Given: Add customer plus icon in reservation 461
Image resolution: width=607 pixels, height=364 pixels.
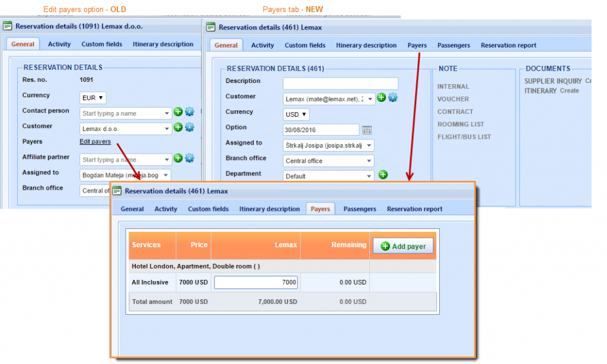Looking at the screenshot, I should click(381, 98).
